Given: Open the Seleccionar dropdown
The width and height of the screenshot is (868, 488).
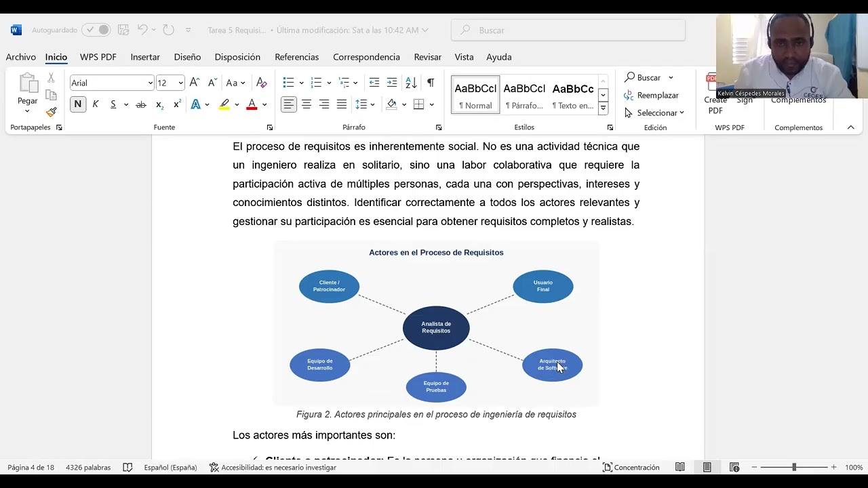Looking at the screenshot, I should pos(654,113).
